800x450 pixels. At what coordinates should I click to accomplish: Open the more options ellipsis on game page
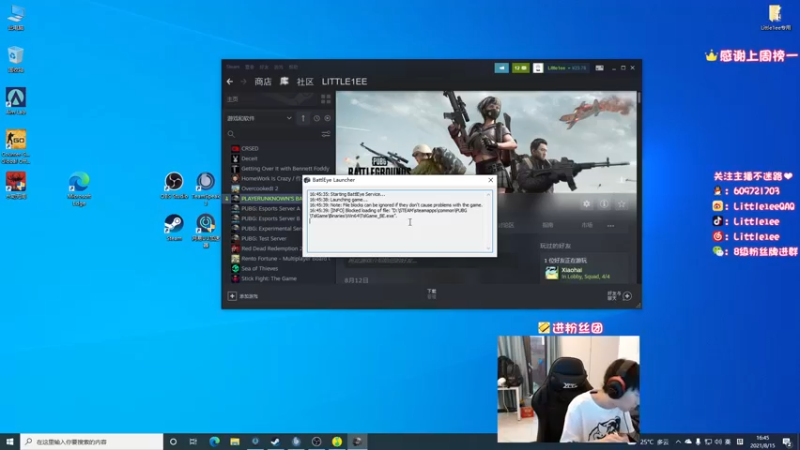tap(611, 226)
